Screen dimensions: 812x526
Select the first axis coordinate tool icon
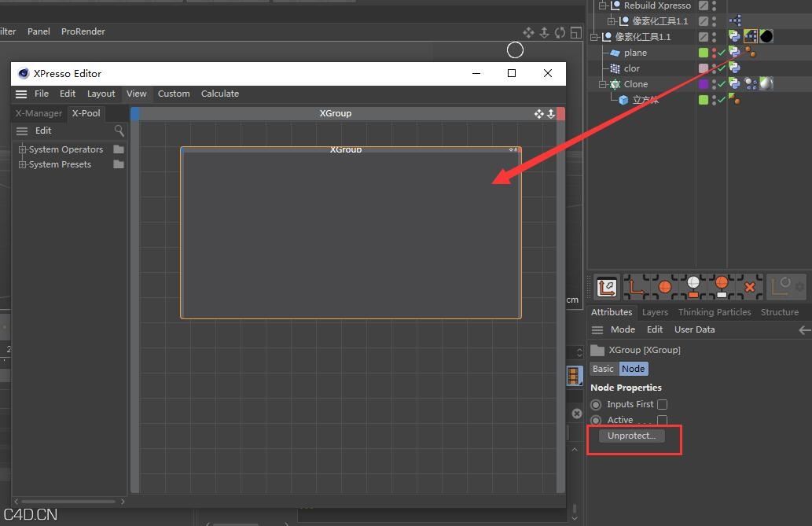606,287
